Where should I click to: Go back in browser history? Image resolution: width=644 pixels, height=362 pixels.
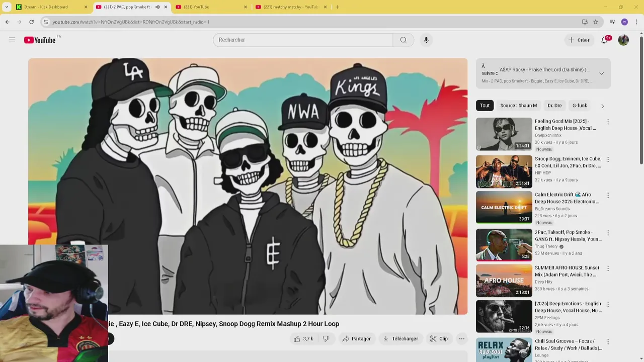click(8, 22)
